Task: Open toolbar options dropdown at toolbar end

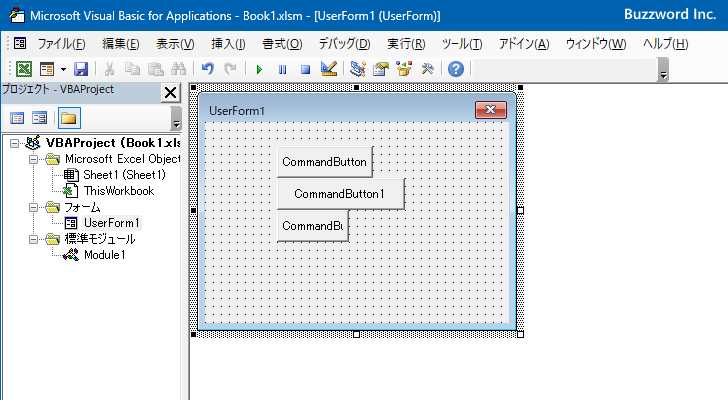Action: click(x=663, y=70)
